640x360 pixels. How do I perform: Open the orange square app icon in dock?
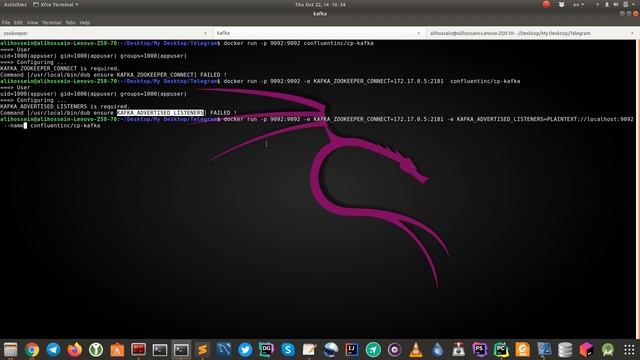click(522, 350)
